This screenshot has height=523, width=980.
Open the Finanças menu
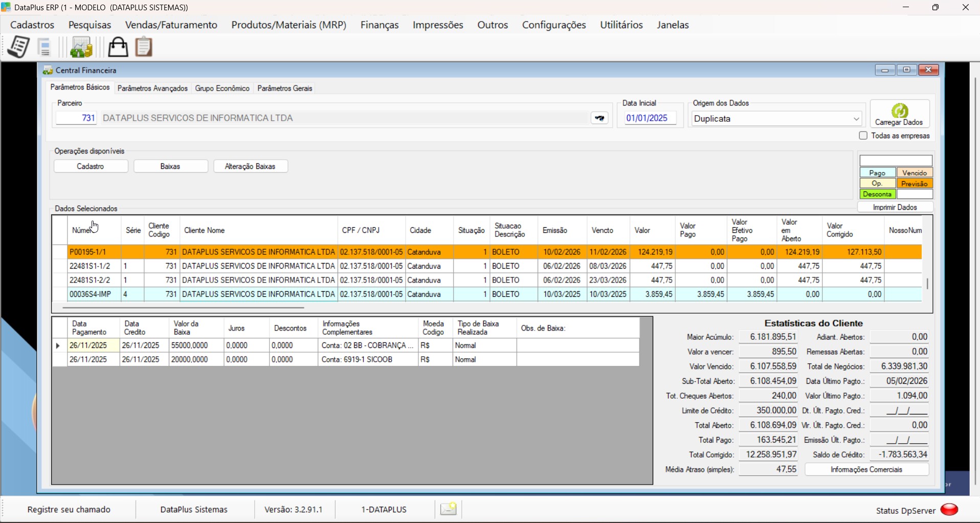click(x=380, y=25)
